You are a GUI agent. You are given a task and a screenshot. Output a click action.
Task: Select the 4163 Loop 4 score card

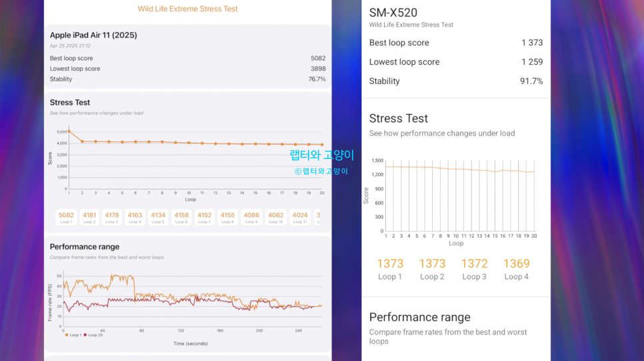135,218
